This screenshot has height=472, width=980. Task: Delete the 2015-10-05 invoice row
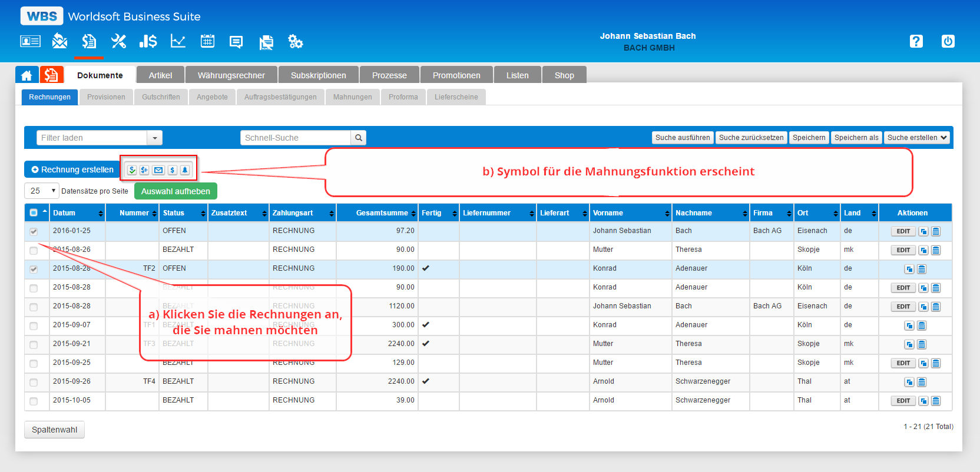(936, 401)
